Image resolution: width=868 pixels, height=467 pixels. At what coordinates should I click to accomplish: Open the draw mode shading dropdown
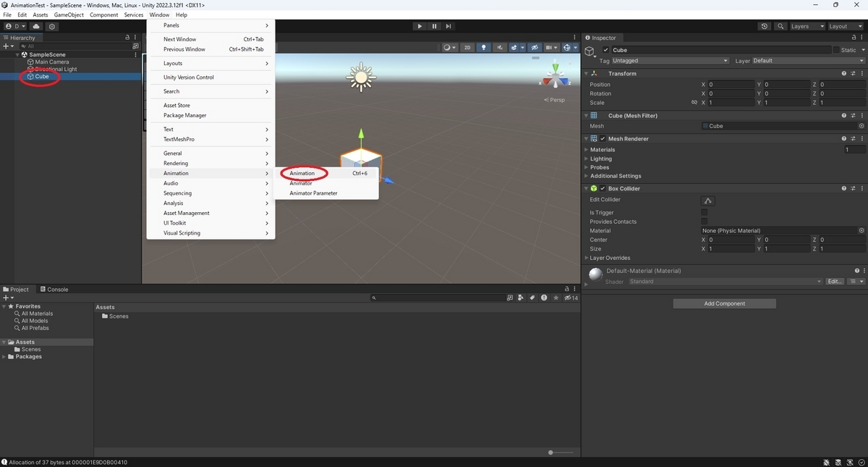pyautogui.click(x=450, y=48)
